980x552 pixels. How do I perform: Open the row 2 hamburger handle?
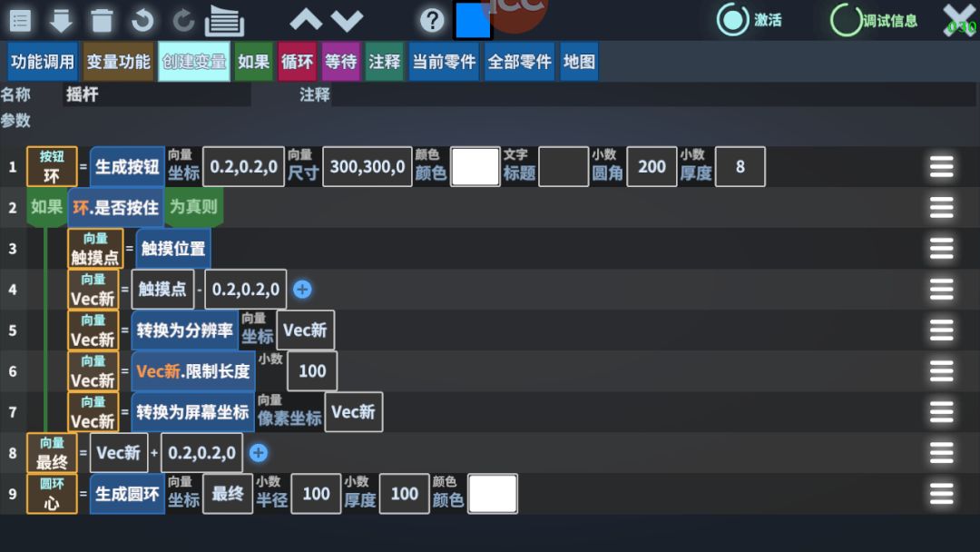click(941, 208)
